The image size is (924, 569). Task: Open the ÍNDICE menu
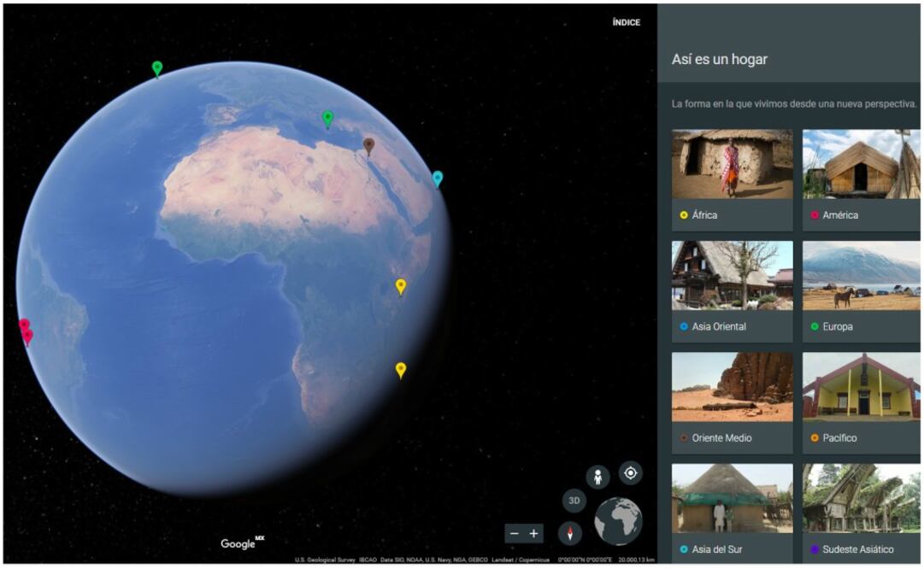point(626,22)
